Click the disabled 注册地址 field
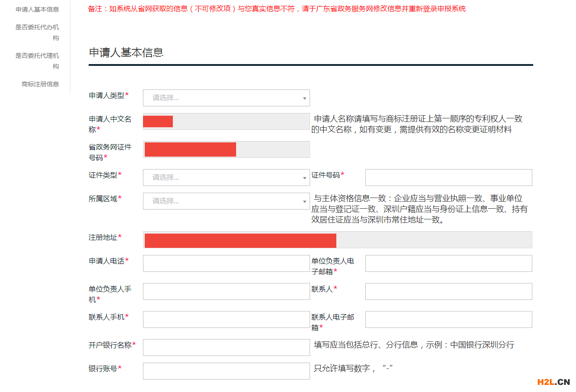This screenshot has width=576, height=392. (x=338, y=240)
